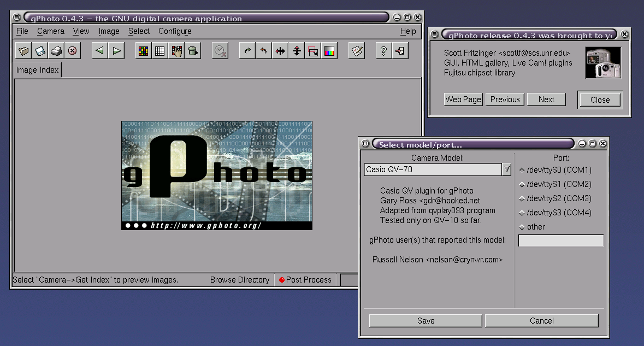The height and width of the screenshot is (346, 644).
Task: Click the 'Camera Model:' label
Action: pos(438,158)
